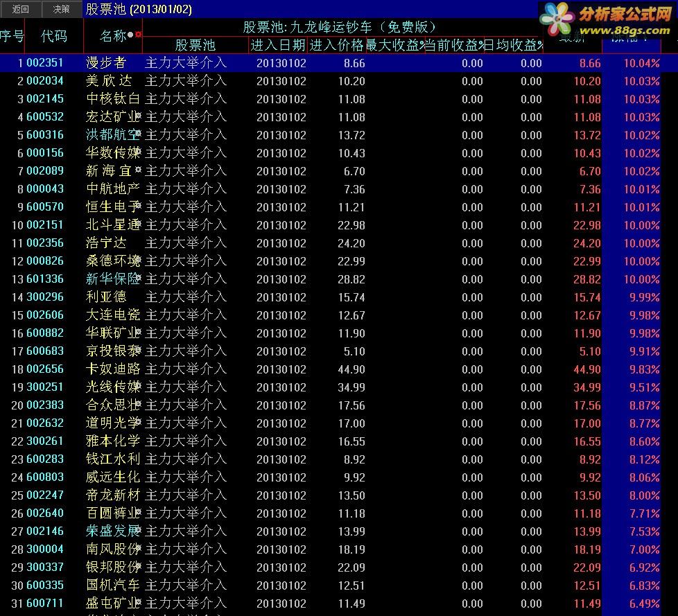Sort by 日均收益 column header
This screenshot has width=678, height=616.
point(513,46)
